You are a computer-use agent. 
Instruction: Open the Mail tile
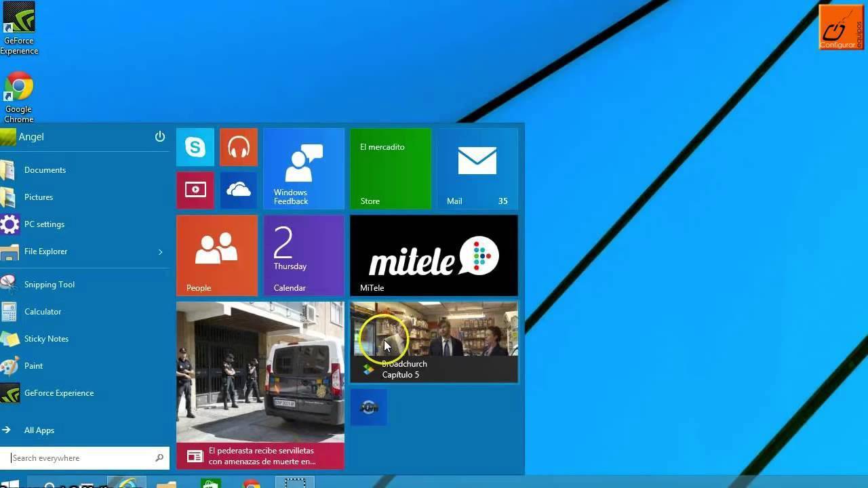point(477,169)
